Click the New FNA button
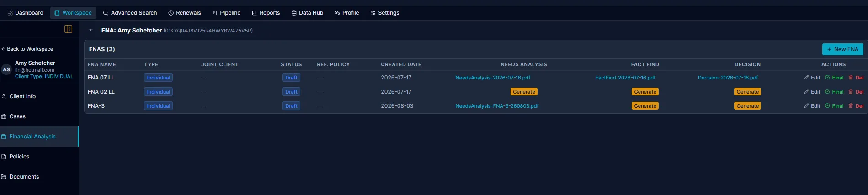Screen dimensions: 868x195 842,49
